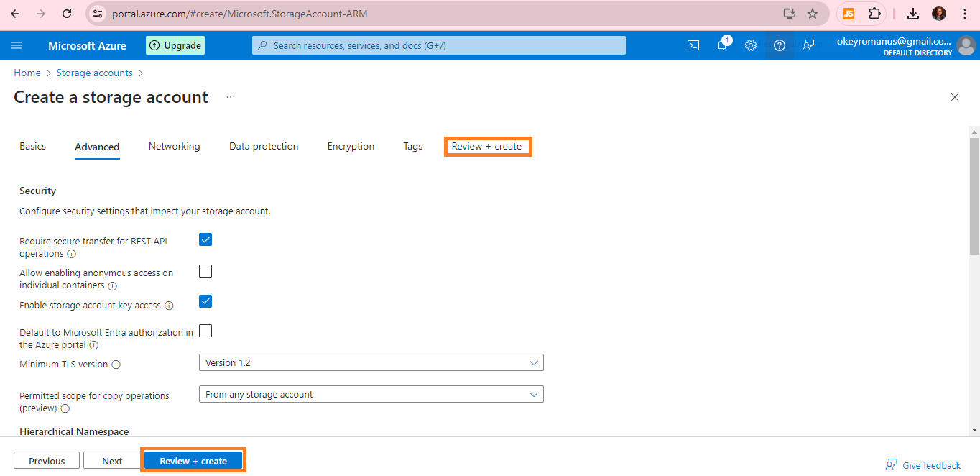Check Allow enabling anonymous access on containers
Screen dimensions: 980x476
(205, 271)
